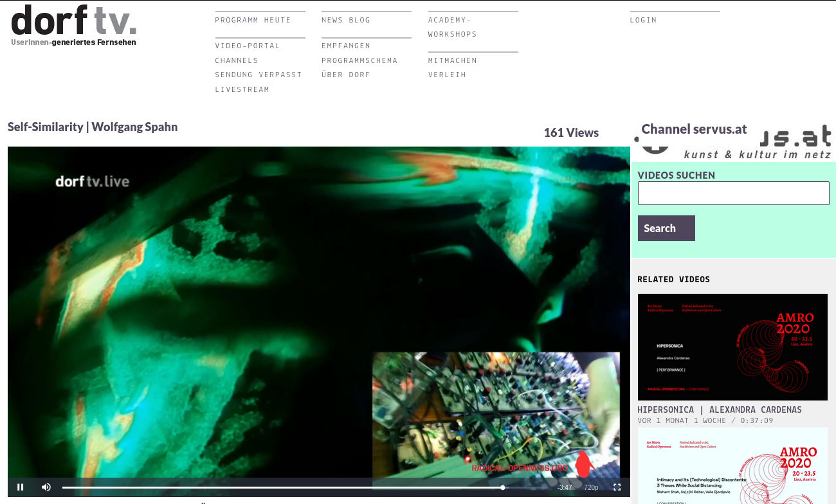Screen dimensions: 836x504
Task: Click the Videos Suchen input field
Action: [x=733, y=193]
